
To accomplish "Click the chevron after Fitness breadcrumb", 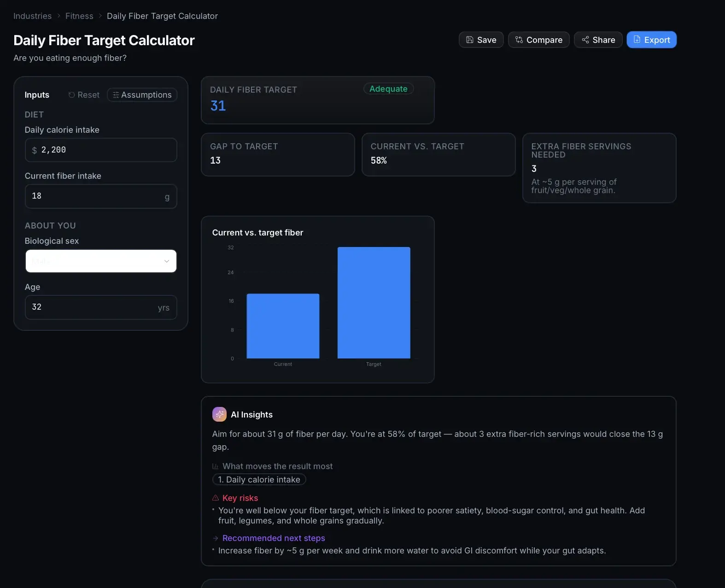I will point(100,16).
